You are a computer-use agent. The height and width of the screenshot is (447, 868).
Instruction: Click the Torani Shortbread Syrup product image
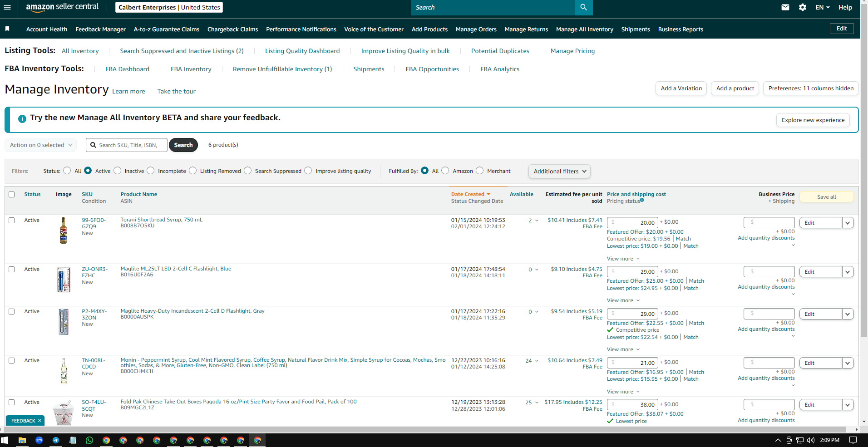click(64, 231)
